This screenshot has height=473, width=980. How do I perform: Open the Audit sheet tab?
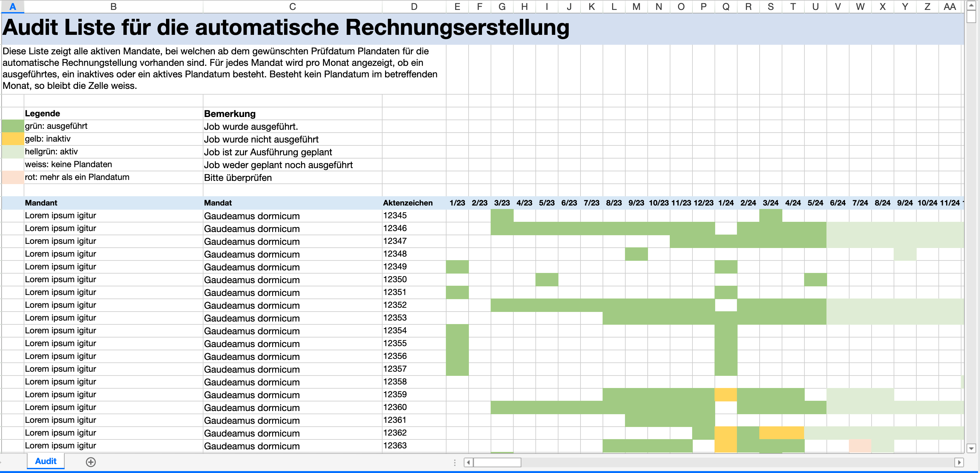click(x=46, y=461)
